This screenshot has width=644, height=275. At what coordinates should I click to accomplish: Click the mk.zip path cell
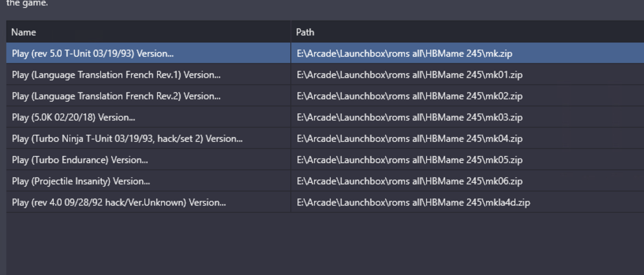click(x=404, y=54)
